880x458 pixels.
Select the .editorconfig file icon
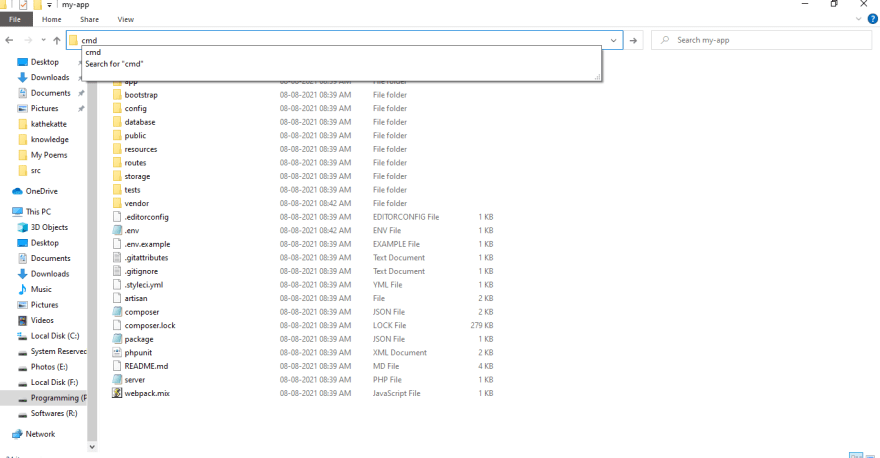pyautogui.click(x=117, y=217)
